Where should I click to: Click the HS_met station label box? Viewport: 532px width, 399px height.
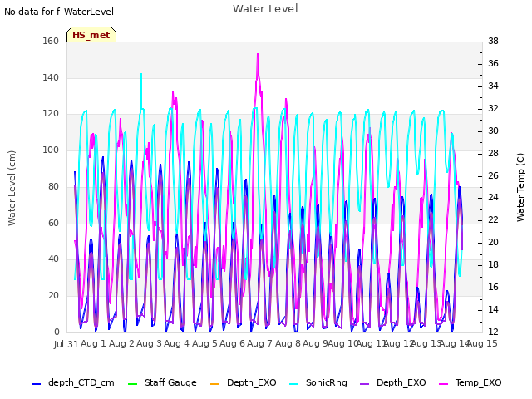[91, 35]
